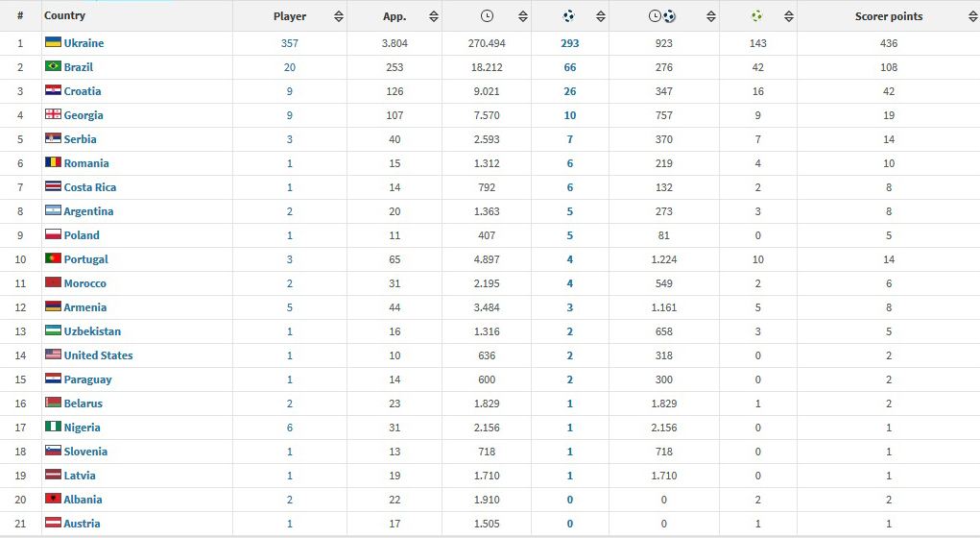Sort using arrows beside App. column
The height and width of the screenshot is (538, 980).
[433, 16]
